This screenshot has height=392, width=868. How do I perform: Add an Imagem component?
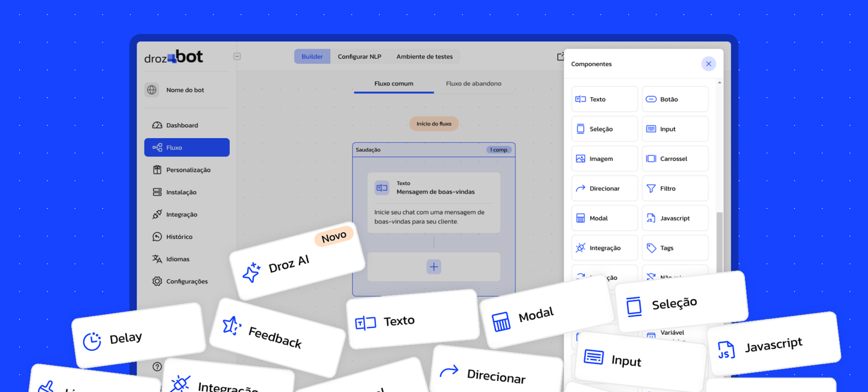pos(605,159)
